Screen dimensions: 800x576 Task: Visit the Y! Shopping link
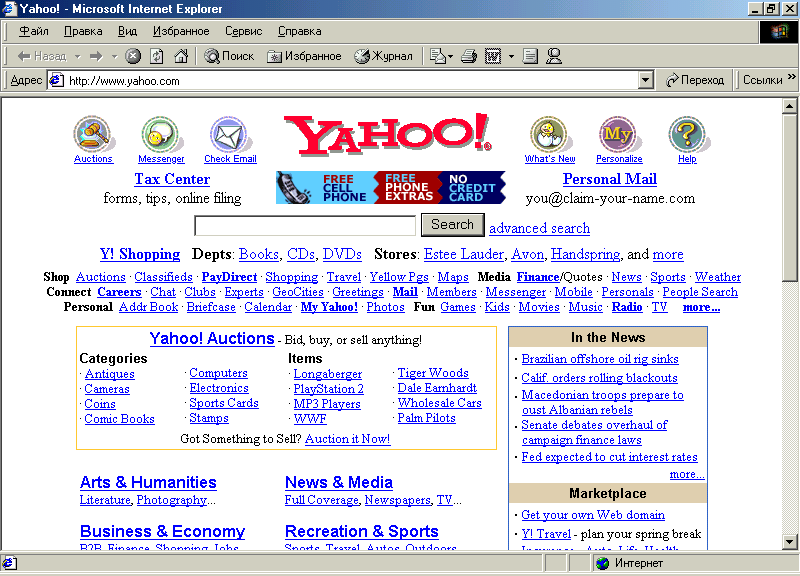(140, 254)
